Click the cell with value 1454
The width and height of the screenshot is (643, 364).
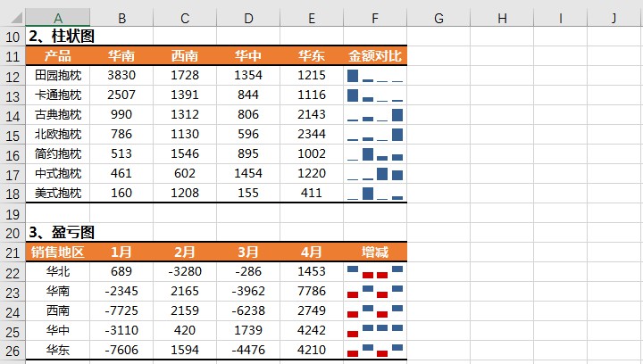coord(248,174)
